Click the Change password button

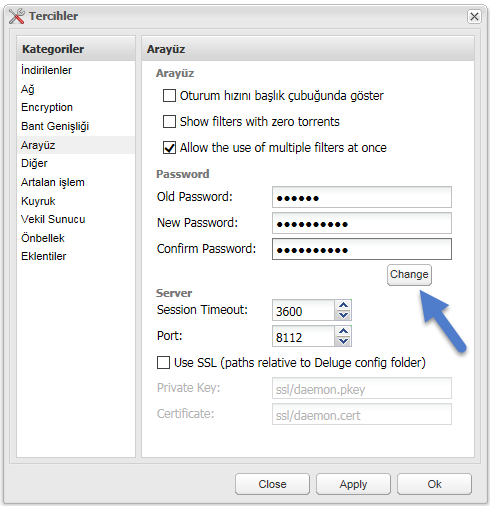tap(409, 275)
